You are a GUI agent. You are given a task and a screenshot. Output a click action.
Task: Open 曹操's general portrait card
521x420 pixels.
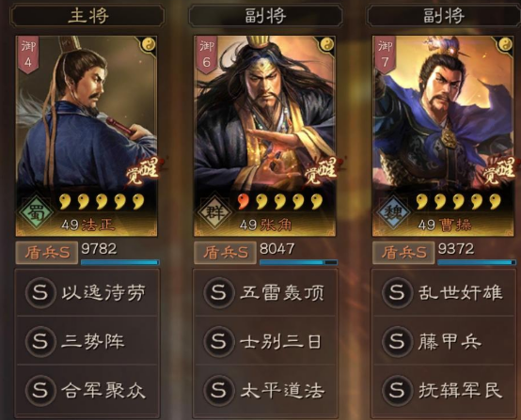point(443,136)
